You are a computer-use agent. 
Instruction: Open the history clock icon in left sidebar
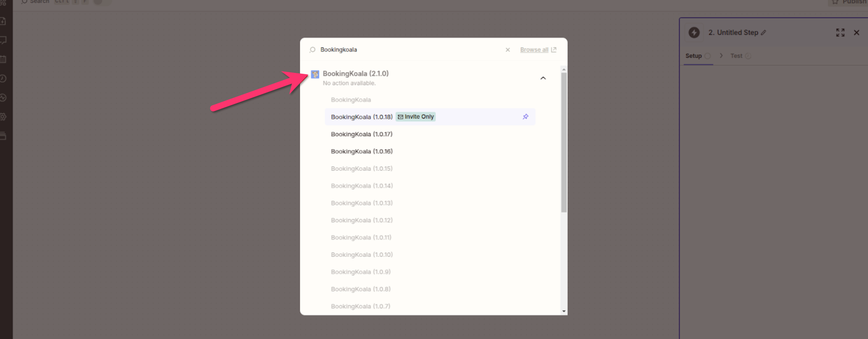point(3,79)
